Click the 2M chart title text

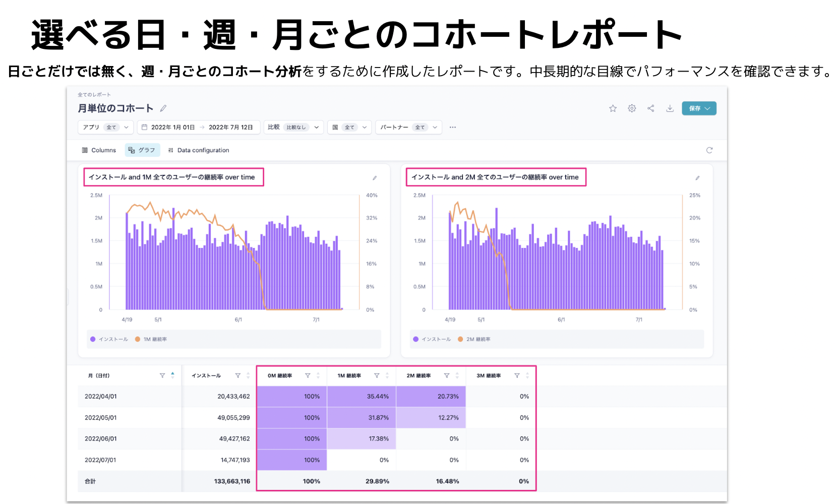(495, 177)
